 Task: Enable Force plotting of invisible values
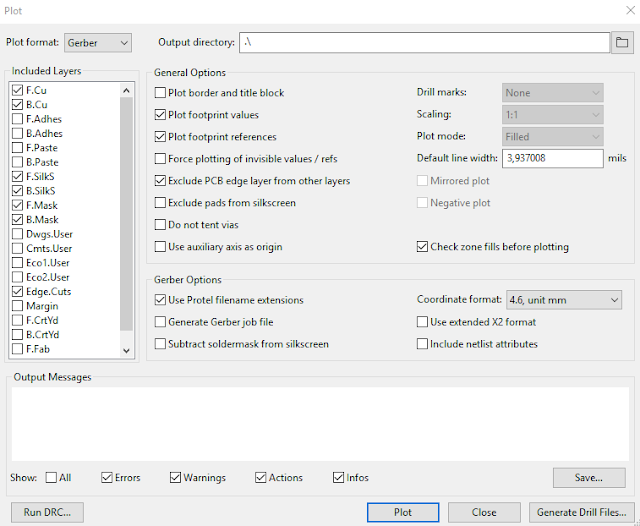tap(160, 159)
